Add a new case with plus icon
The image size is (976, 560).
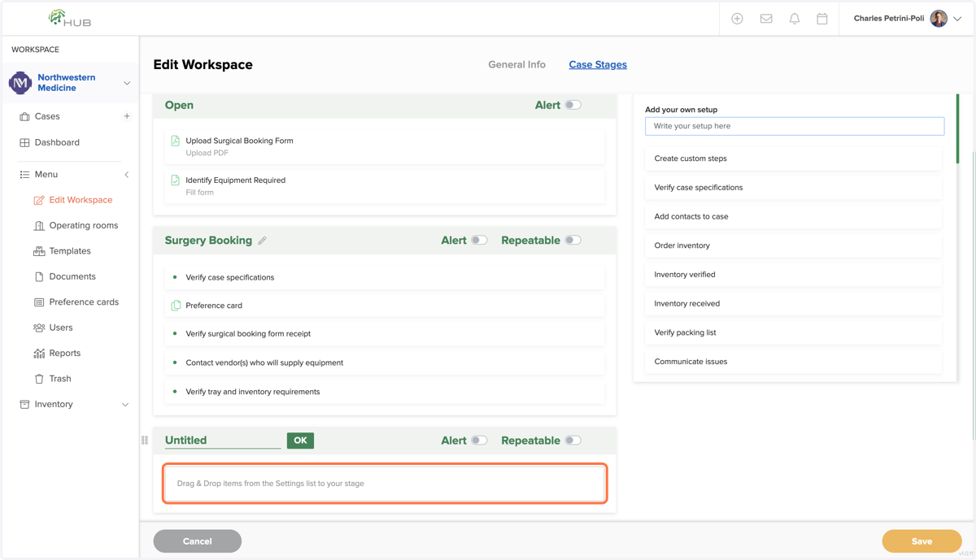click(x=127, y=116)
